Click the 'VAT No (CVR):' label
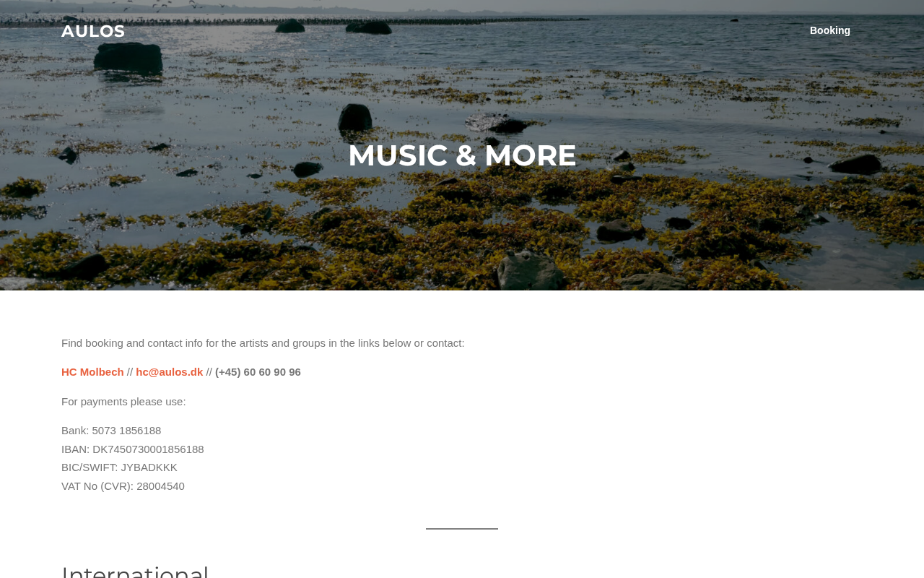Viewport: 924px width, 578px height. 97,486
